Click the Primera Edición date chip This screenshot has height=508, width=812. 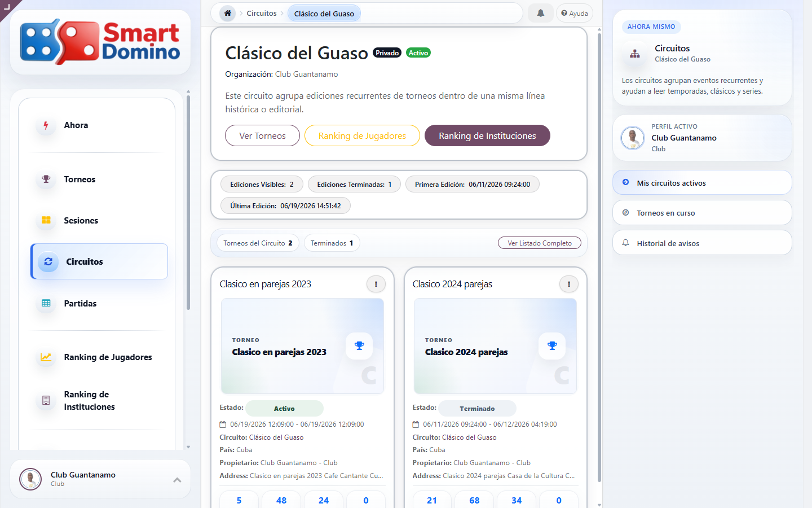click(473, 185)
